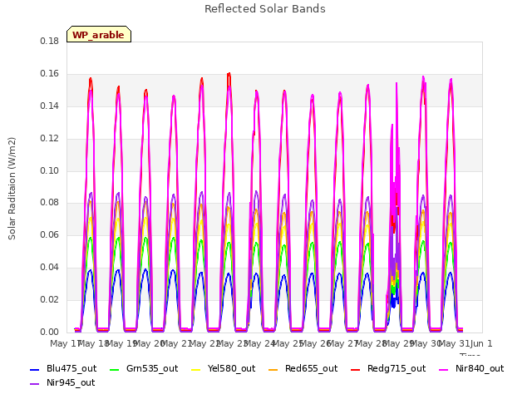The image size is (532, 399).
Task: Click the noisy May 29 Nir840 peak
Action: (397, 83)
